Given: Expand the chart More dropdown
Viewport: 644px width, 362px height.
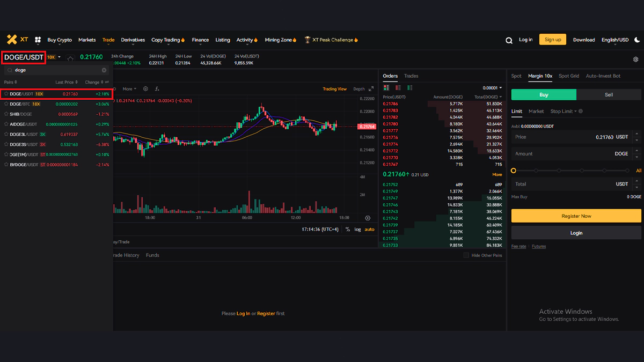Looking at the screenshot, I should (129, 89).
